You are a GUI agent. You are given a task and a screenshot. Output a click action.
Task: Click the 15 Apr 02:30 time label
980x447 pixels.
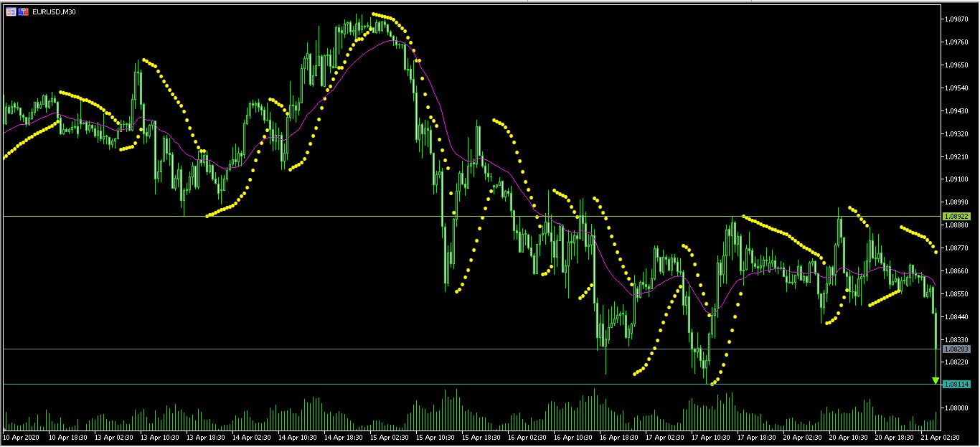coord(389,436)
